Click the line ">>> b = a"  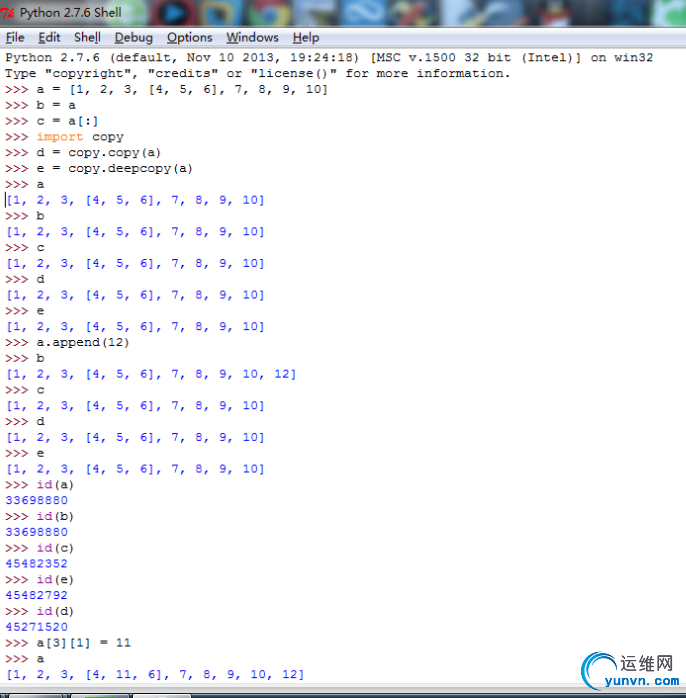pos(41,106)
